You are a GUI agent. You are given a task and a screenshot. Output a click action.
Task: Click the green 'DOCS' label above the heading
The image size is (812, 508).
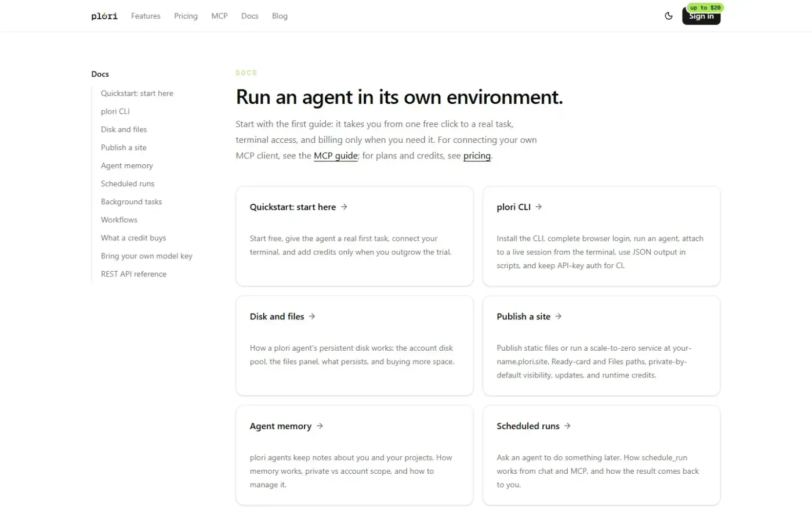pyautogui.click(x=246, y=73)
